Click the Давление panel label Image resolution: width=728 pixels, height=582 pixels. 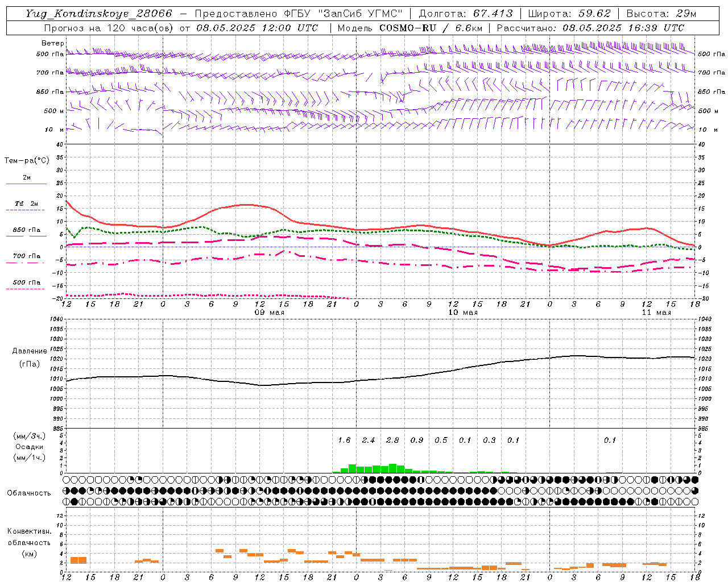[x=30, y=351]
